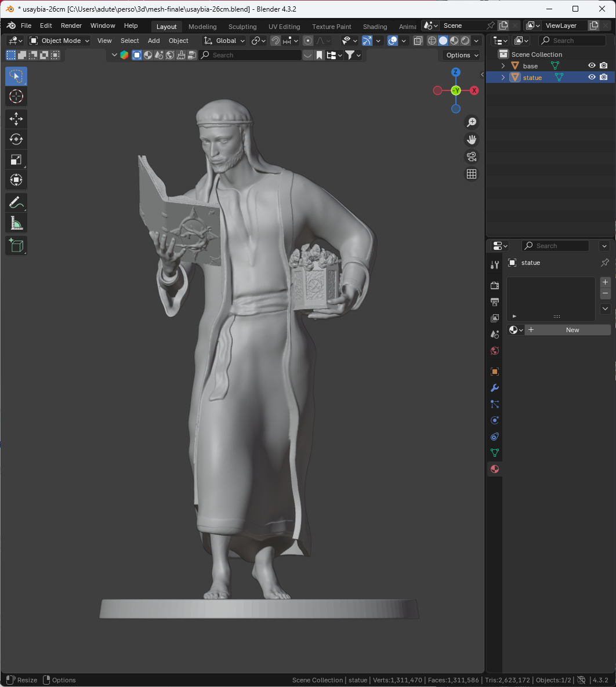Expand the statue object tree row

pyautogui.click(x=503, y=77)
